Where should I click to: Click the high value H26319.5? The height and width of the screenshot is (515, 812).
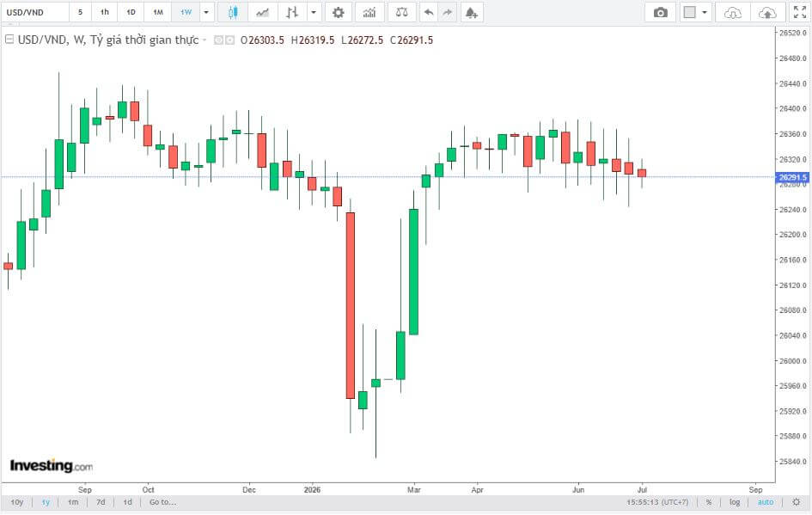point(312,40)
